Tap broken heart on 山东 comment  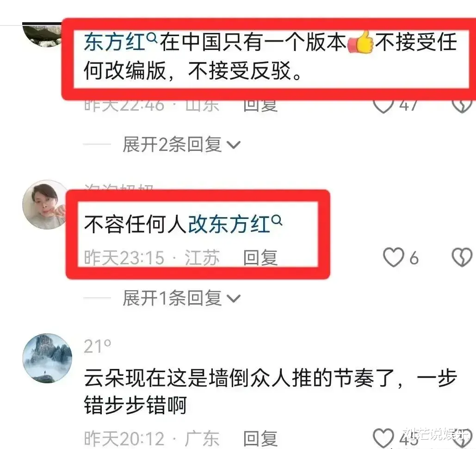pyautogui.click(x=462, y=105)
